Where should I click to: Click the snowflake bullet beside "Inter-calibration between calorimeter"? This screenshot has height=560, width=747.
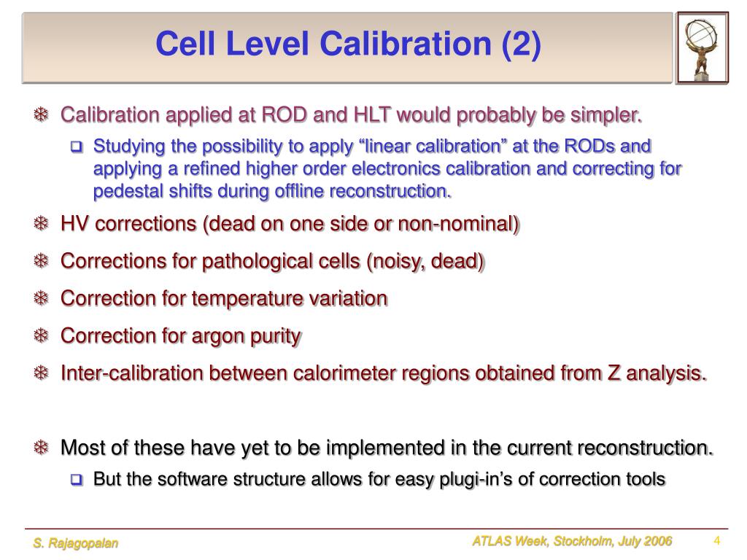(x=42, y=373)
